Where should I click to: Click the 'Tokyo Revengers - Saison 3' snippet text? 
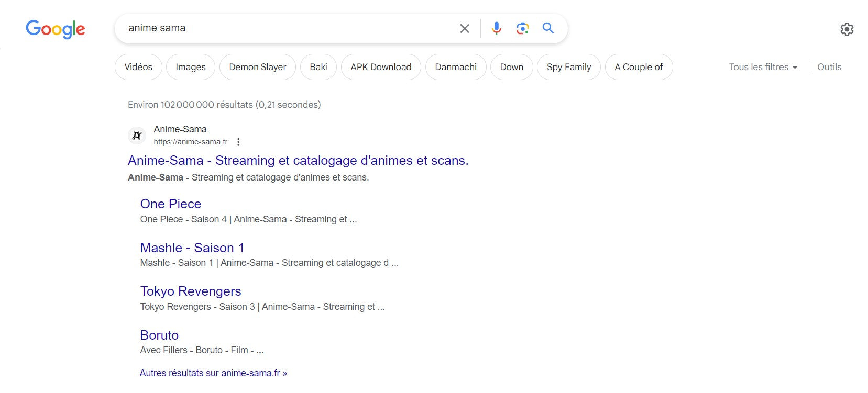pos(262,307)
